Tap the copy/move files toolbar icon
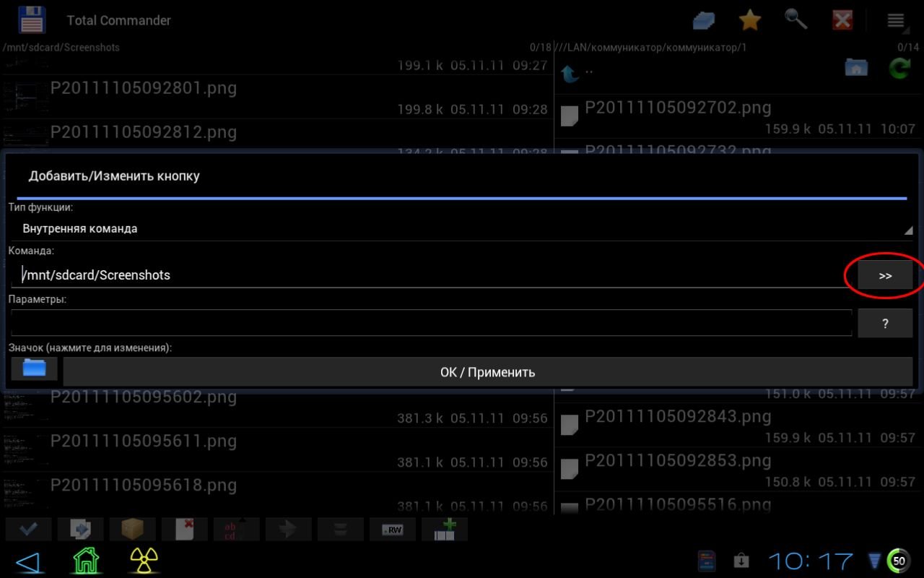 point(81,530)
